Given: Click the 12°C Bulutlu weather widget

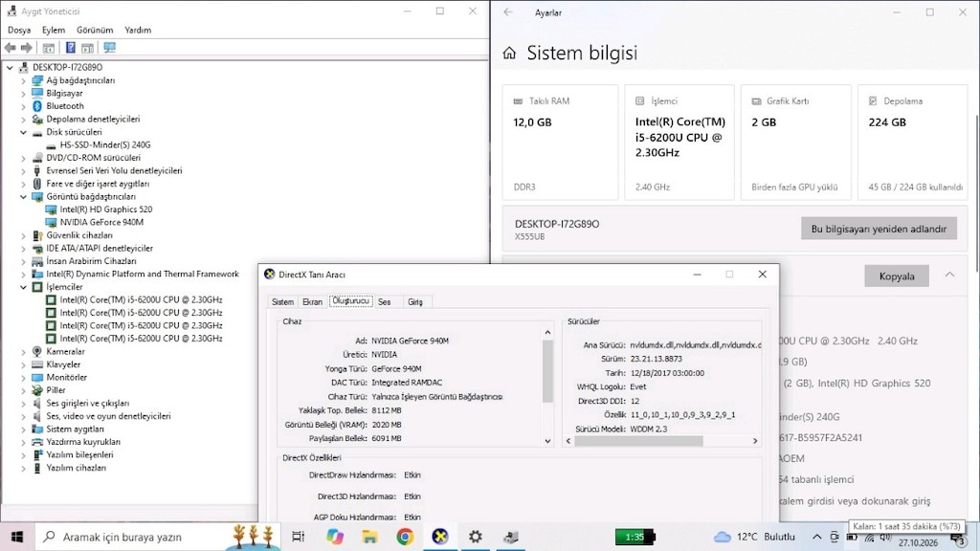Looking at the screenshot, I should [x=754, y=537].
